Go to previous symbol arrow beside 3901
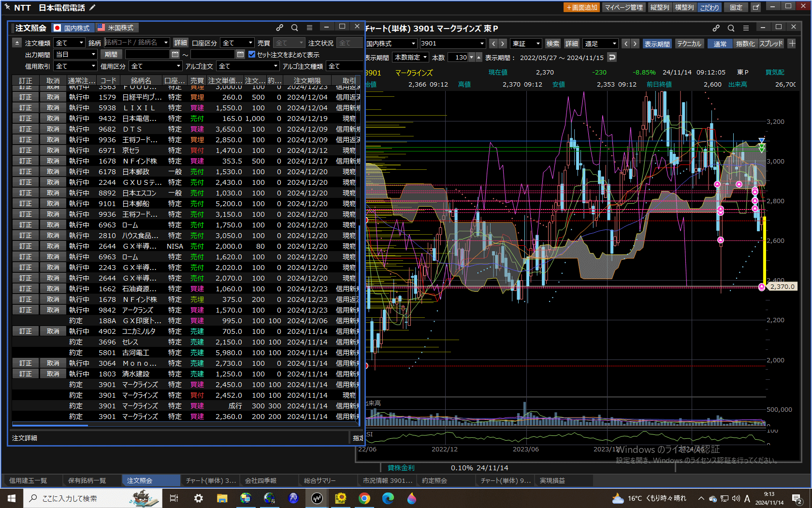 [493, 44]
